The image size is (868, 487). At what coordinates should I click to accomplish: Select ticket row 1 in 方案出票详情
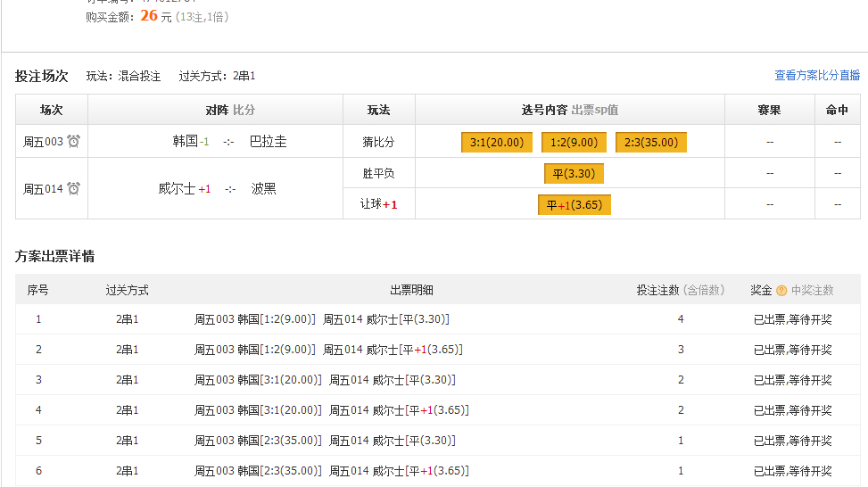point(38,319)
